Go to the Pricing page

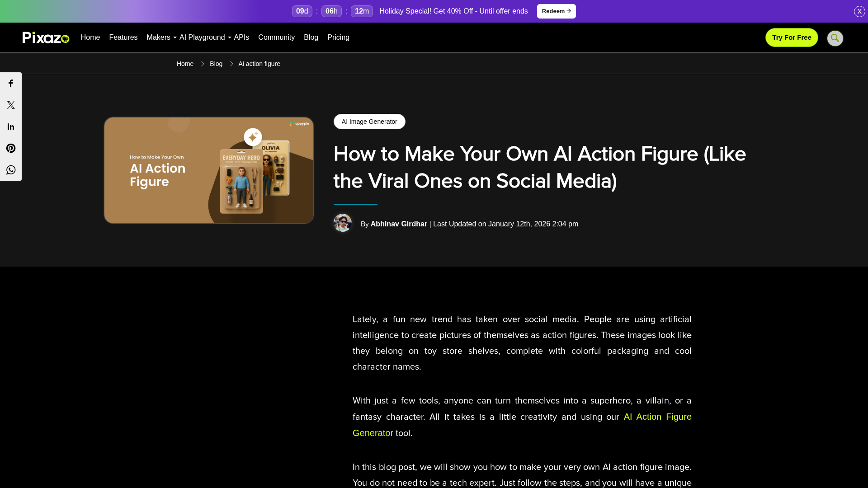pos(338,38)
